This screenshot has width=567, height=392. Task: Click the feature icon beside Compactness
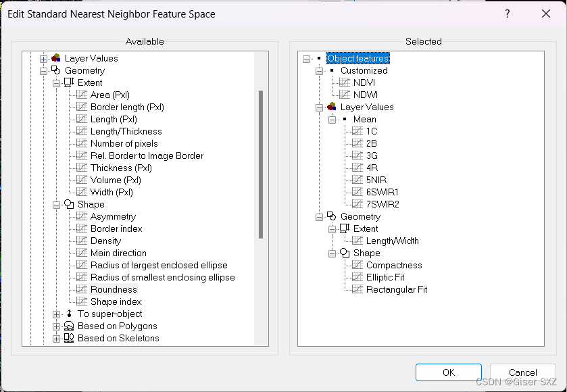point(358,265)
